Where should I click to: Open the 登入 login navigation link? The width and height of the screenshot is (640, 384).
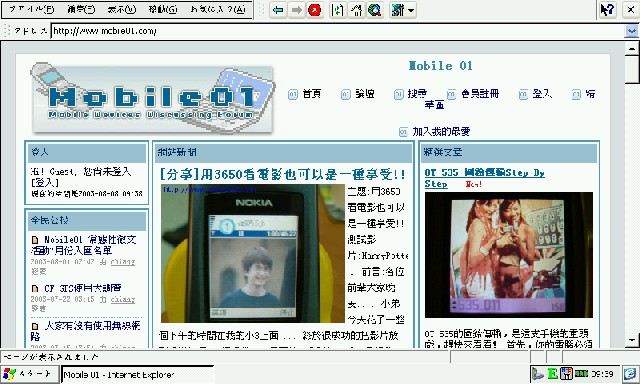click(x=542, y=93)
